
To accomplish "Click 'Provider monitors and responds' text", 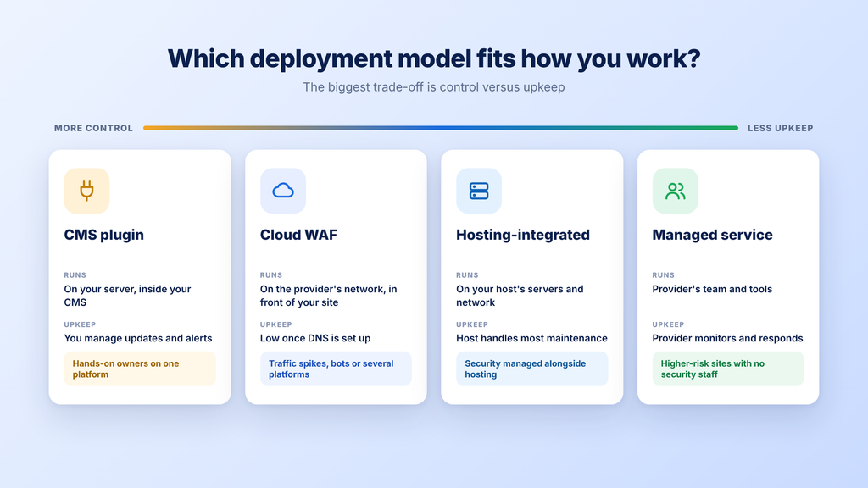I will click(x=727, y=338).
